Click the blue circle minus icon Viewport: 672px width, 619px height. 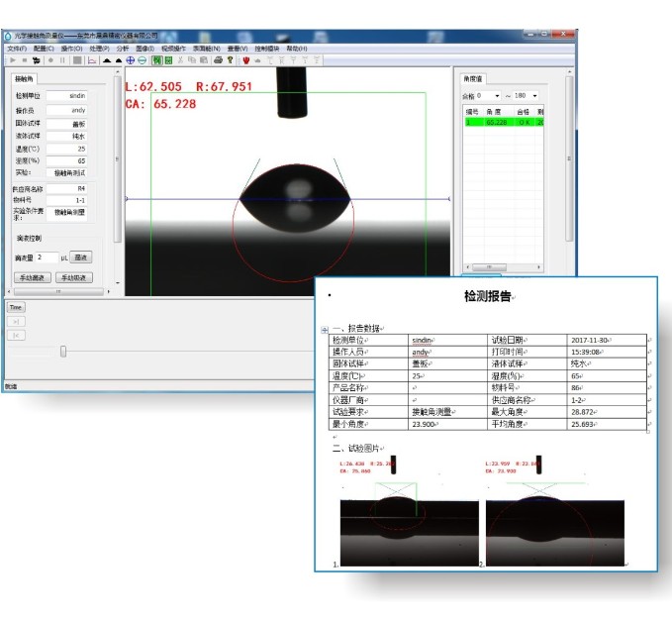coord(143,60)
